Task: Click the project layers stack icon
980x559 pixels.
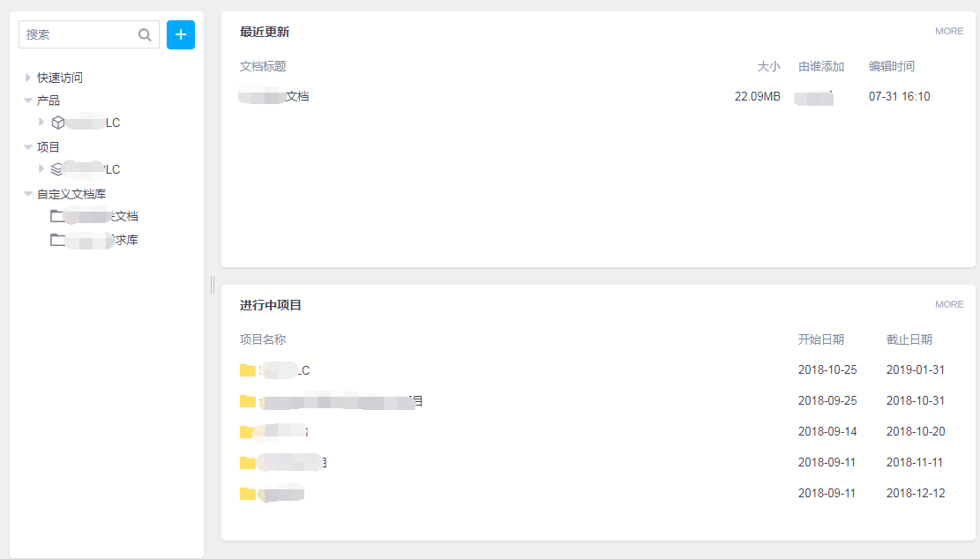Action: pyautogui.click(x=57, y=169)
